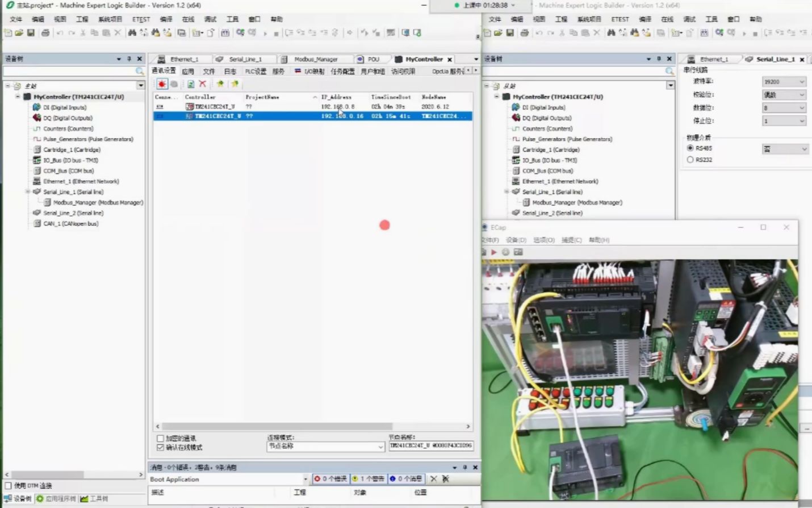The height and width of the screenshot is (508, 812).
Task: Click 节点名称 node name input field
Action: [431, 446]
